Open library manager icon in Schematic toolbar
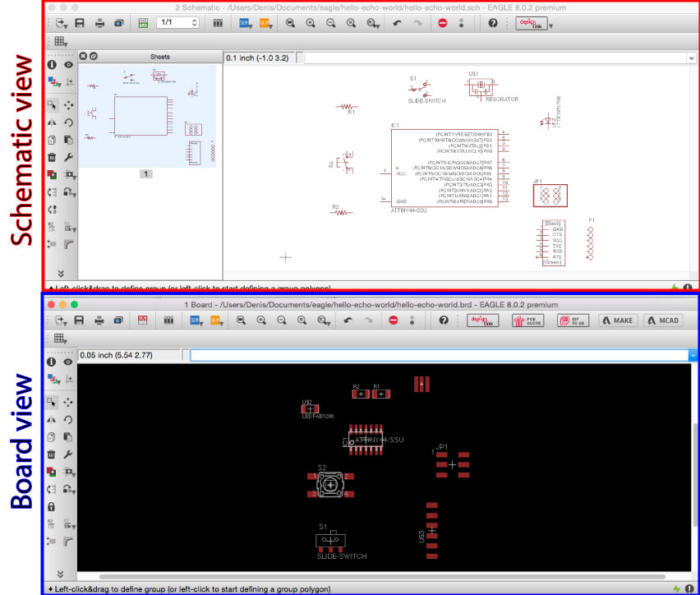Viewport: 700px width, 595px height. click(218, 23)
